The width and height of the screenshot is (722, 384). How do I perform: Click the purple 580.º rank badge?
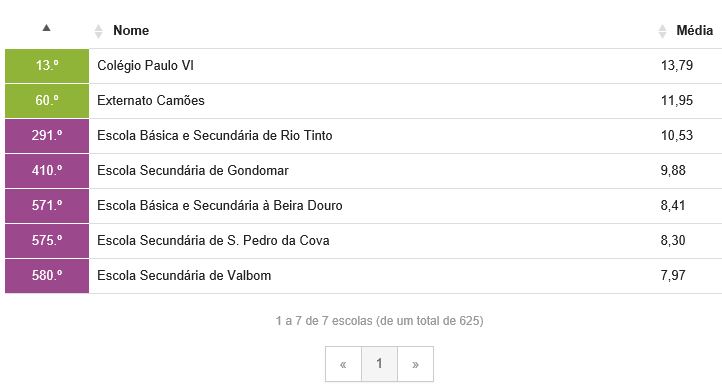pyautogui.click(x=47, y=276)
